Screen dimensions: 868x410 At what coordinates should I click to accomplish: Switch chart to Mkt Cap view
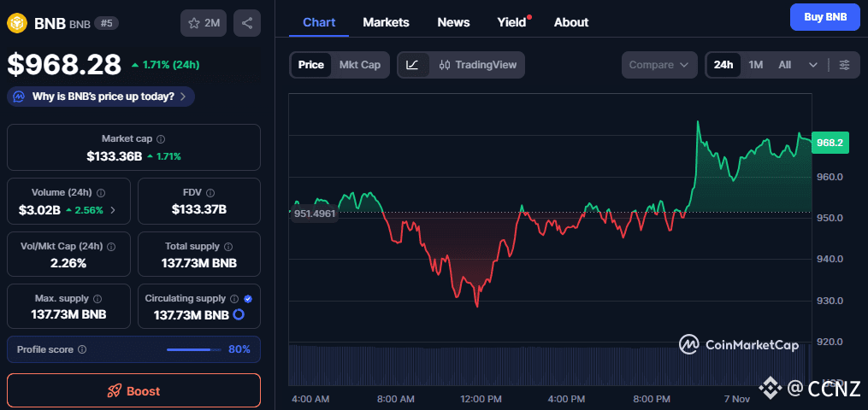click(x=360, y=65)
